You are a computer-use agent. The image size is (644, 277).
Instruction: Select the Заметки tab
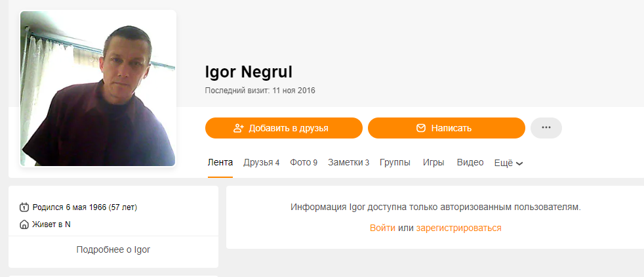(348, 162)
